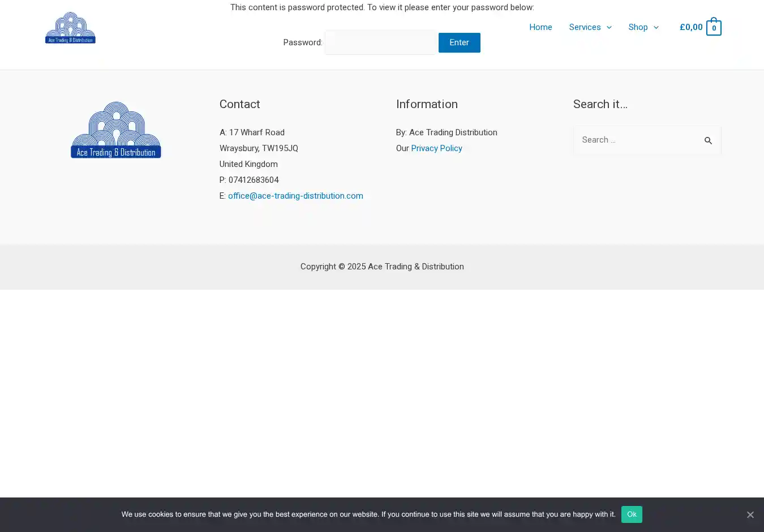Expand the Services submenu chevron

pos(609,27)
